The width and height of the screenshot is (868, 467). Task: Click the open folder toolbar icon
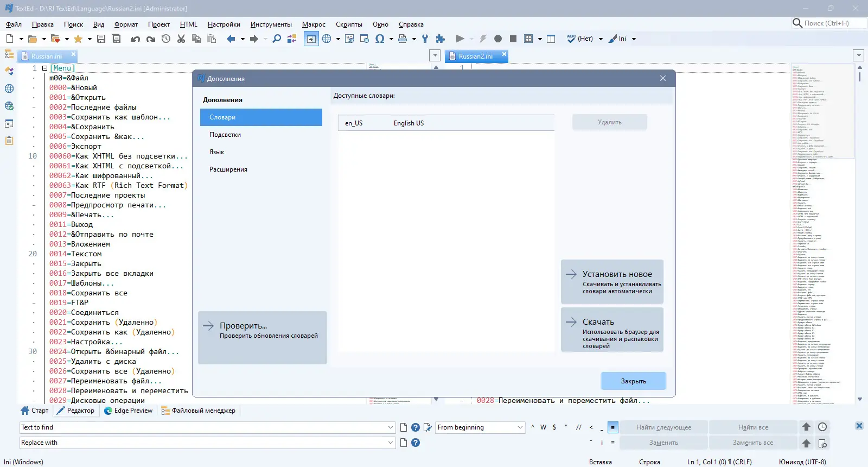coord(33,39)
